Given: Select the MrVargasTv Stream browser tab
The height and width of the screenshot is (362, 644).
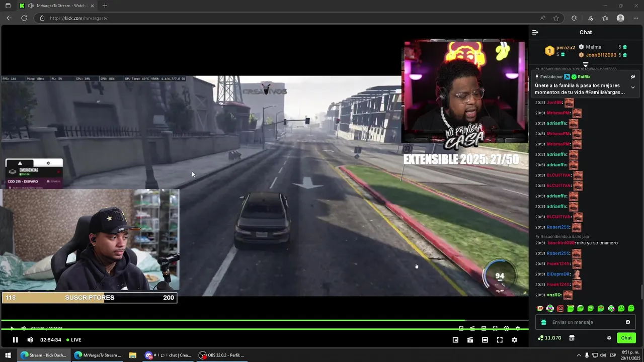Looking at the screenshot, I should [56, 6].
